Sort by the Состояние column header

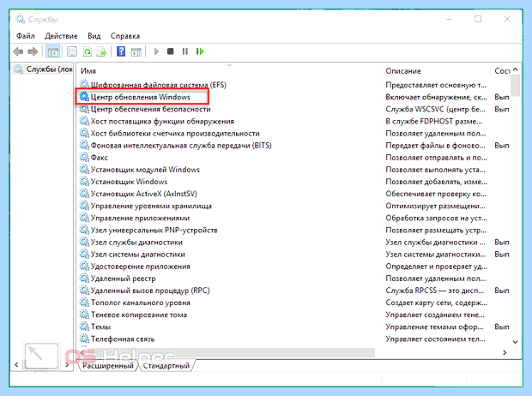(502, 71)
